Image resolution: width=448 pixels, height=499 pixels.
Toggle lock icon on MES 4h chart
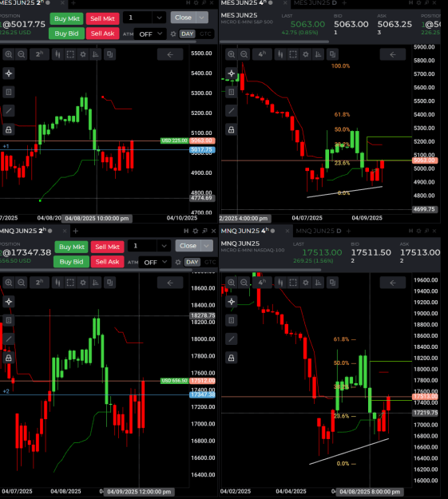tap(232, 129)
